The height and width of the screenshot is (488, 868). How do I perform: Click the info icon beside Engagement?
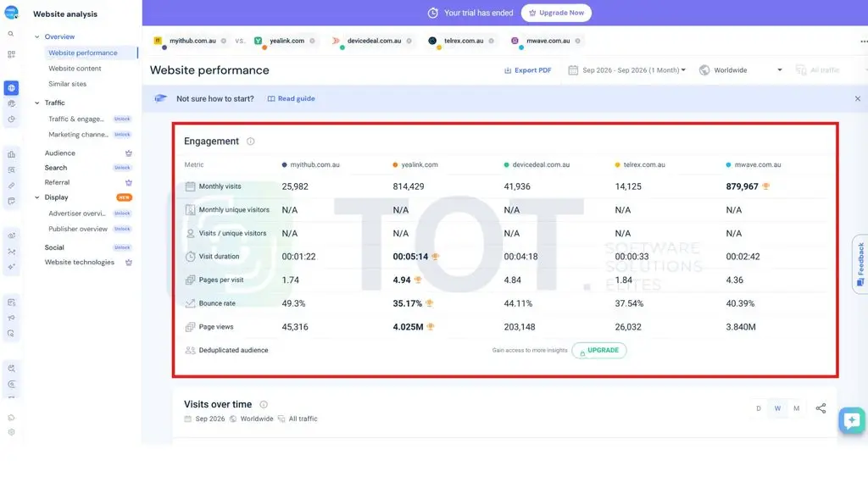[x=251, y=141]
